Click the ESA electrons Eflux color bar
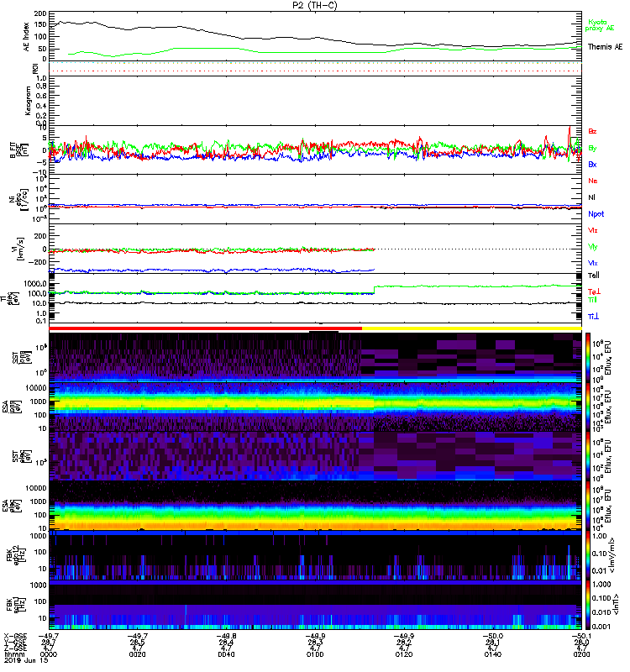This screenshot has height=672, width=630. (x=588, y=505)
